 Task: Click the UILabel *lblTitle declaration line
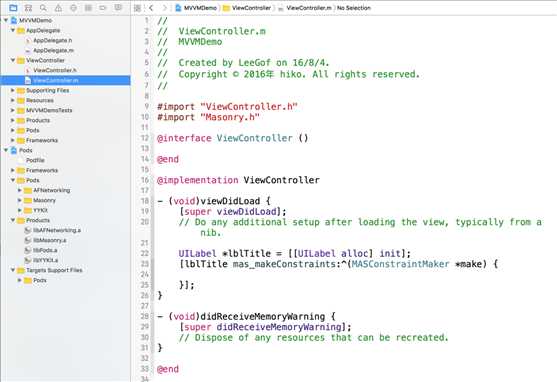(x=294, y=254)
